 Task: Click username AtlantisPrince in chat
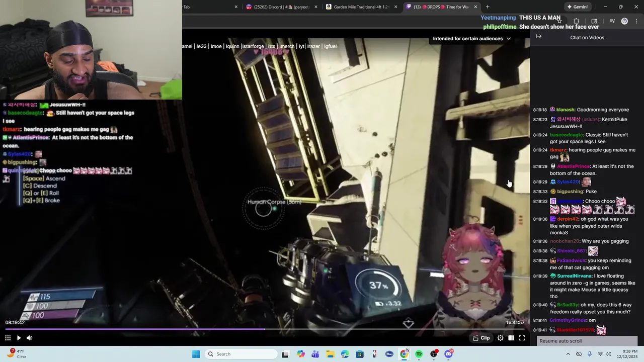pyautogui.click(x=573, y=166)
